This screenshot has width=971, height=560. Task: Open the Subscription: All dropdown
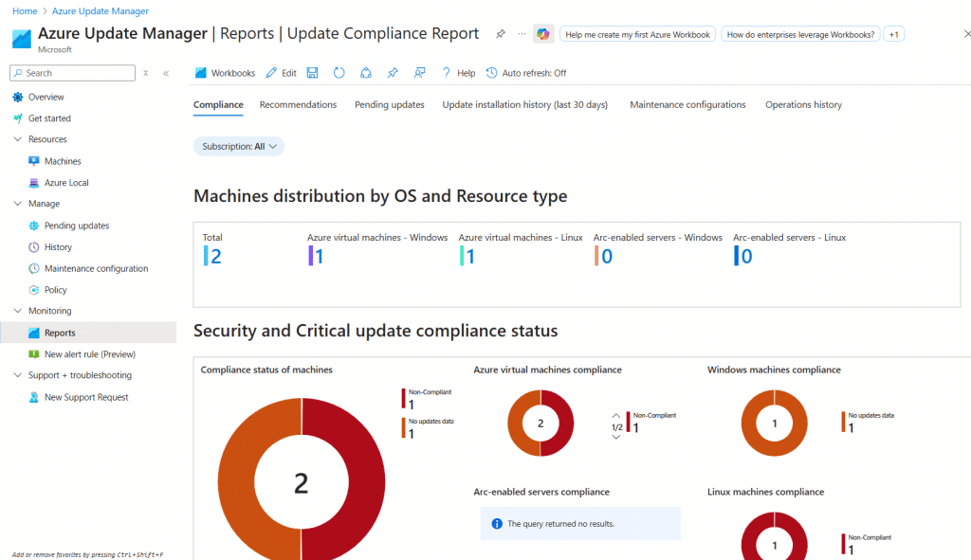[x=239, y=147]
